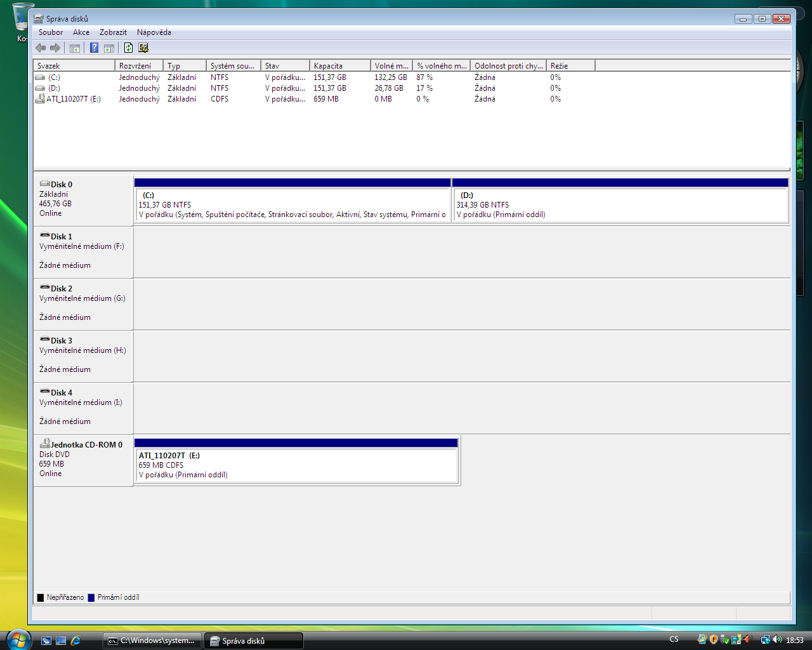Viewport: 812px width, 650px height.
Task: Click the Switch between windows quick launch icon
Action: (46, 640)
